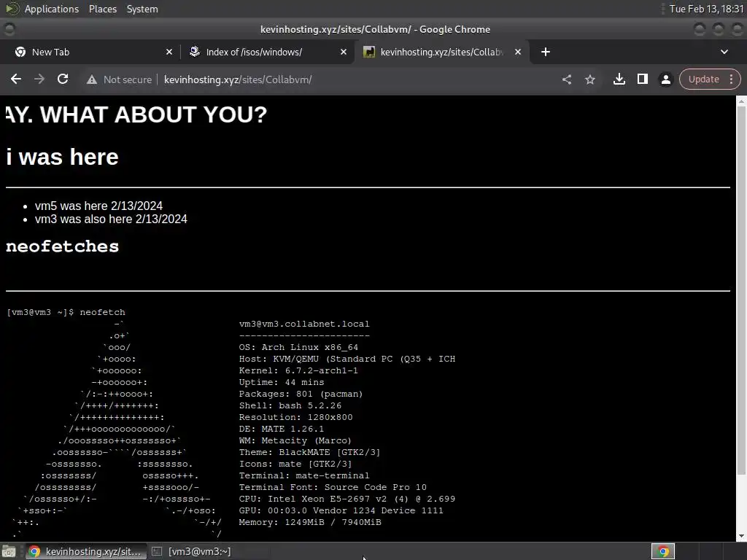Click 'Theme: BlackMATE [GTK2/3]' line
The image size is (747, 560).
[x=309, y=452]
